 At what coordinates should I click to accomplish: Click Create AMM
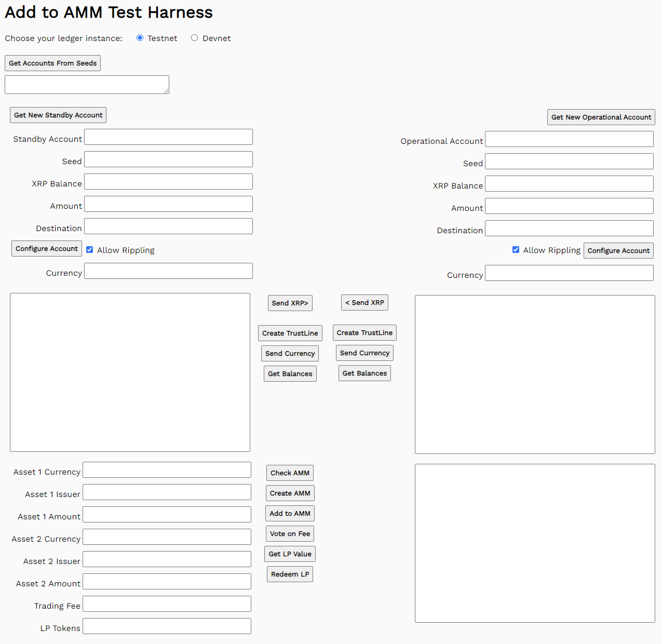point(290,493)
